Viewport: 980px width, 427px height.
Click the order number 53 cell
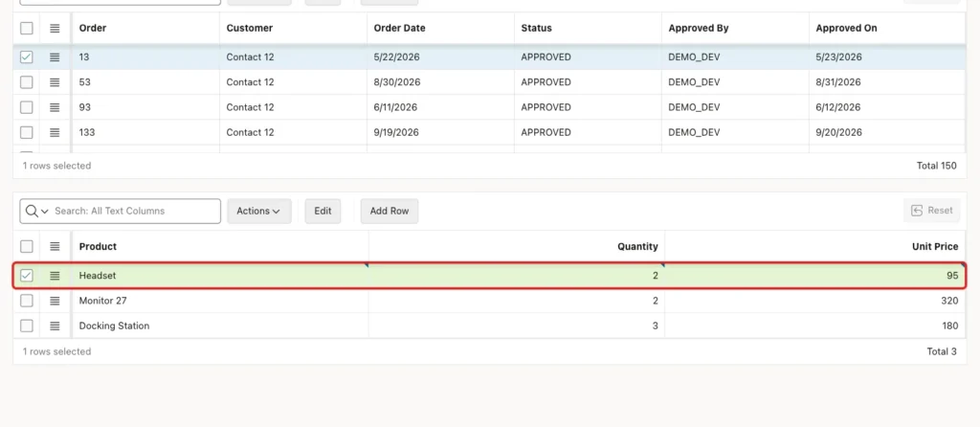click(x=145, y=82)
